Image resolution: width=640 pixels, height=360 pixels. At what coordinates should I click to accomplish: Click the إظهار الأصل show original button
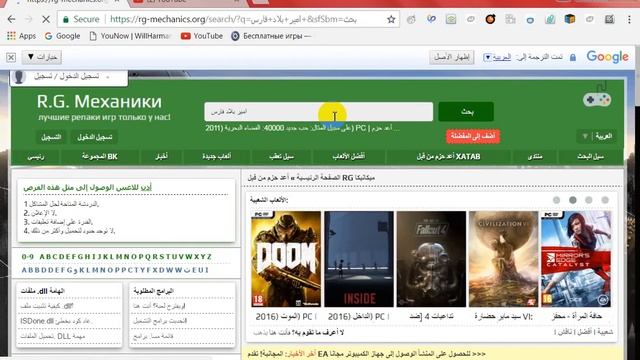(451, 57)
